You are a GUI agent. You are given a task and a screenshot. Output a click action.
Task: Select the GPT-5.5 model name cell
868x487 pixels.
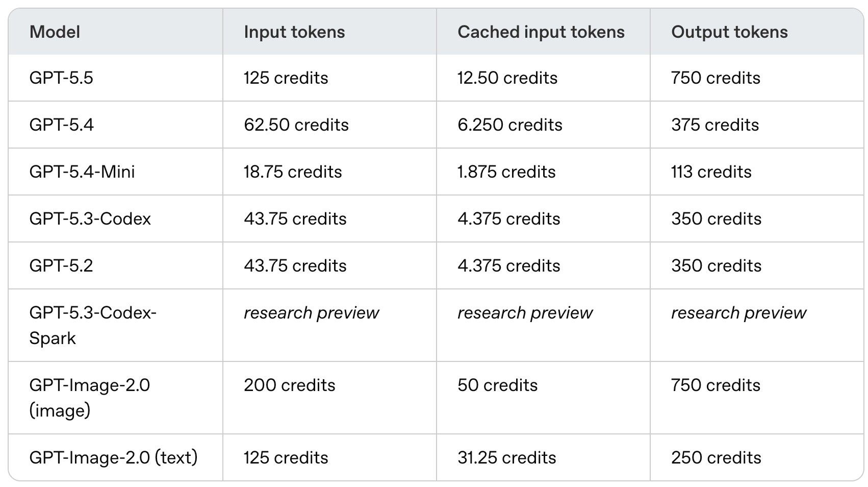pos(61,78)
